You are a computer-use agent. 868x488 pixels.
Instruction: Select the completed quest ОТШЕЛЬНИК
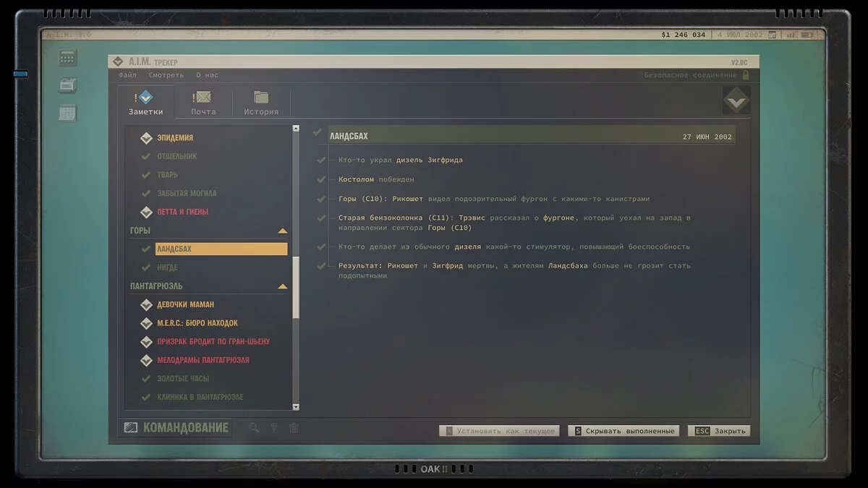tap(177, 156)
